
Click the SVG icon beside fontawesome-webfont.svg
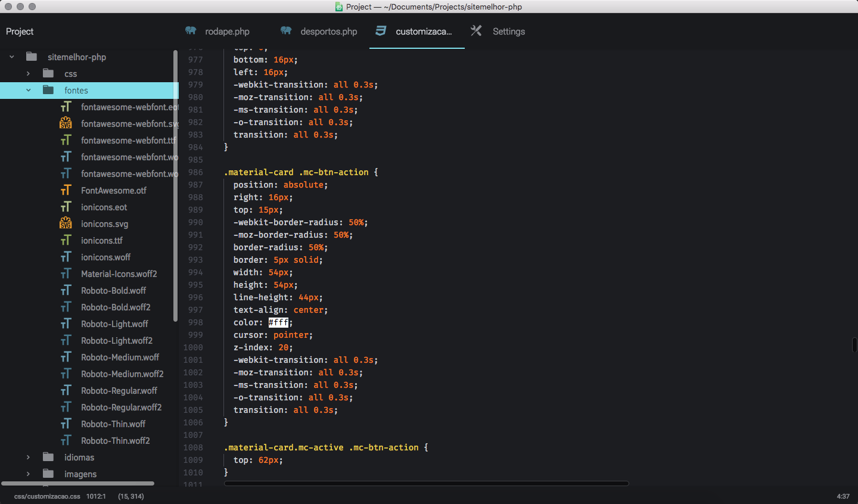pyautogui.click(x=66, y=123)
